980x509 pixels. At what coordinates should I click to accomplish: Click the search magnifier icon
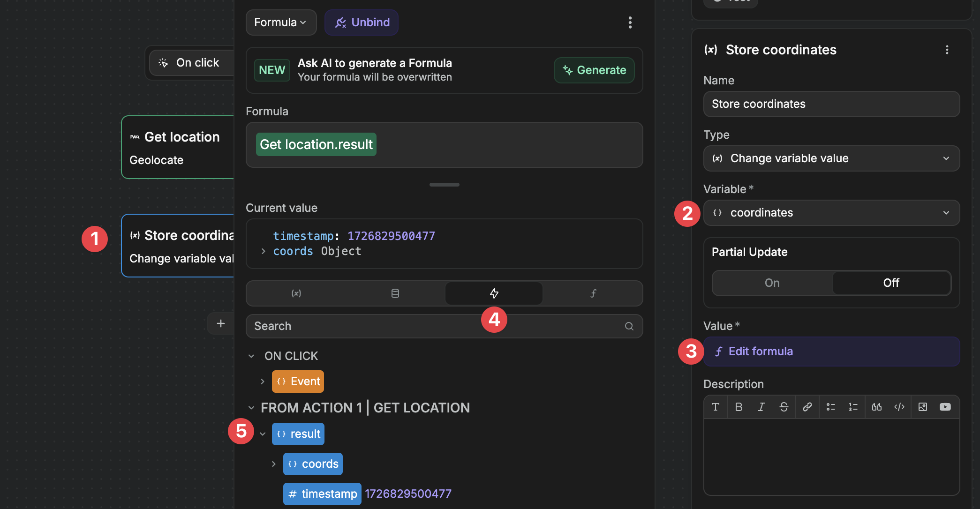point(629,326)
